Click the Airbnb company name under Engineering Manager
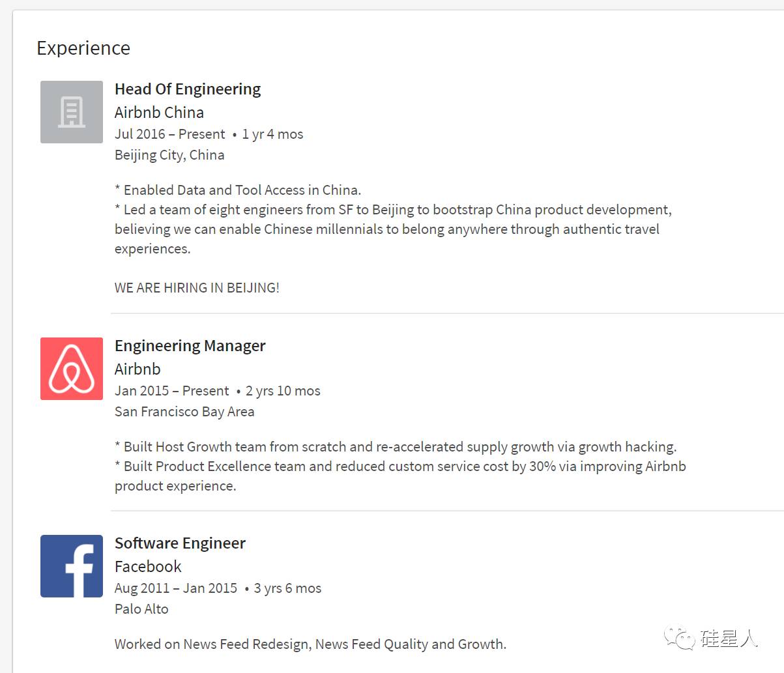The height and width of the screenshot is (673, 784). (138, 369)
